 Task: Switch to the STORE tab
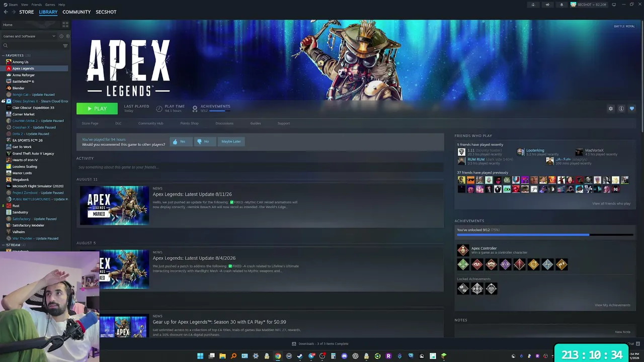pyautogui.click(x=27, y=12)
